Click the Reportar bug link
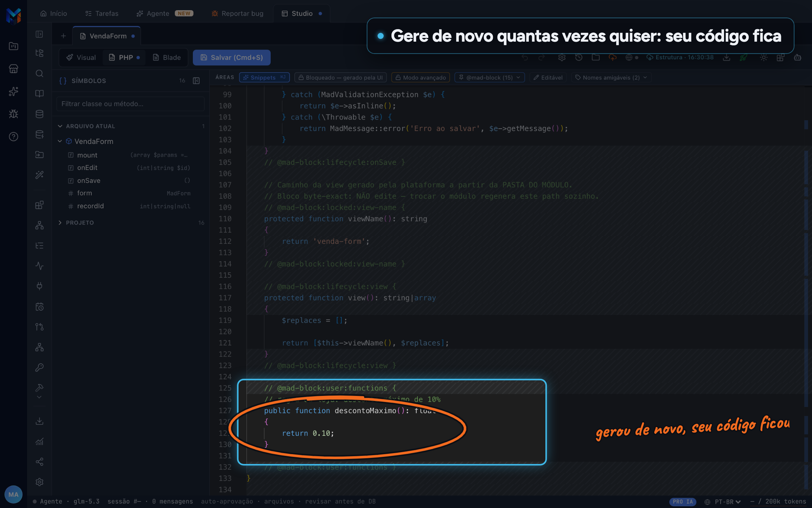 pyautogui.click(x=238, y=14)
